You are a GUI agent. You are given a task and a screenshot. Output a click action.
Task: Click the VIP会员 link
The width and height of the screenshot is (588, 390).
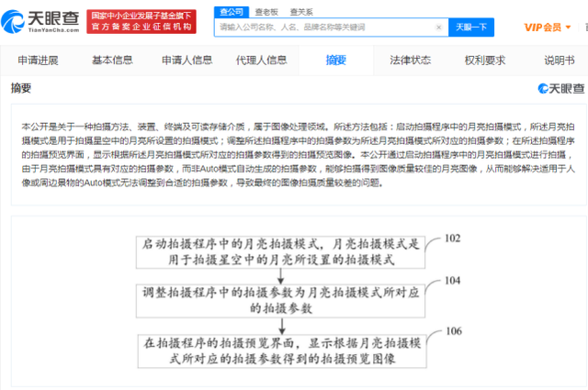click(542, 28)
